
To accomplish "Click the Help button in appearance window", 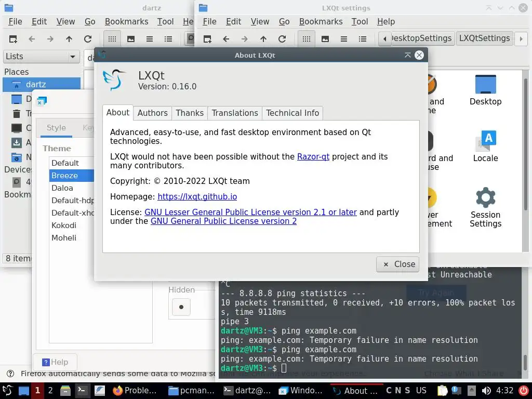I will 55,362.
